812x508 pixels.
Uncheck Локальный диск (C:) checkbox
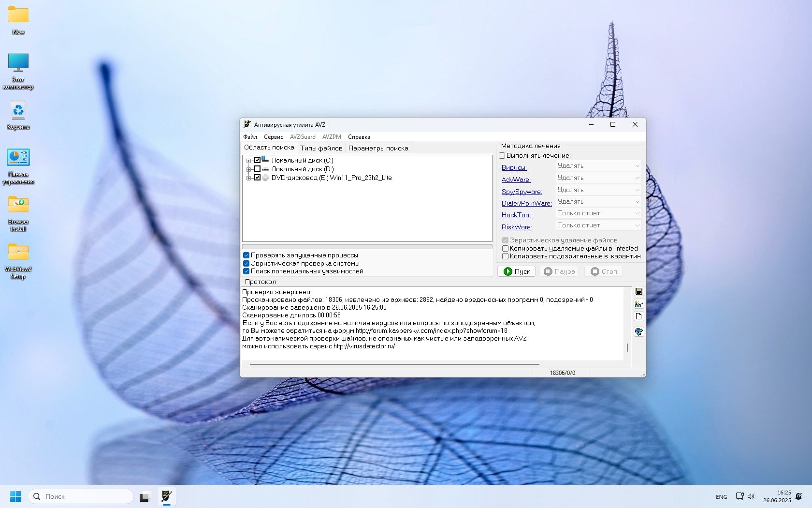[257, 160]
